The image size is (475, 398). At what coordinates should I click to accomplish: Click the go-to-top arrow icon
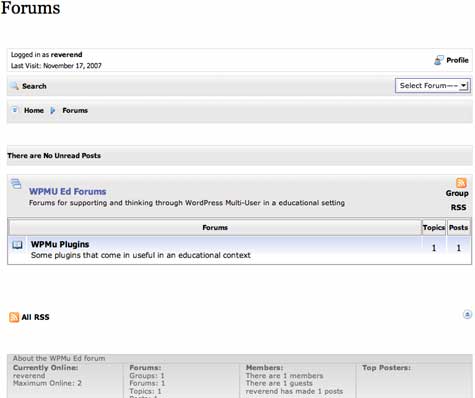pos(467,314)
